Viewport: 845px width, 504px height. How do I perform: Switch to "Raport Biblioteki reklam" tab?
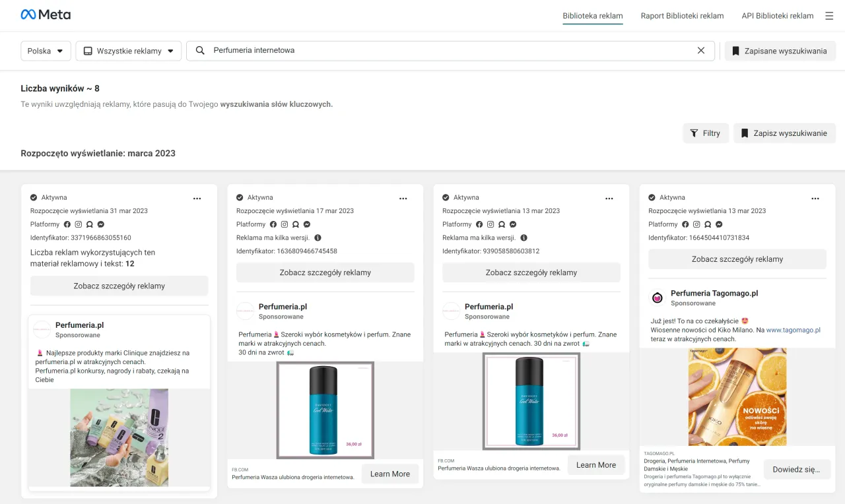point(683,15)
